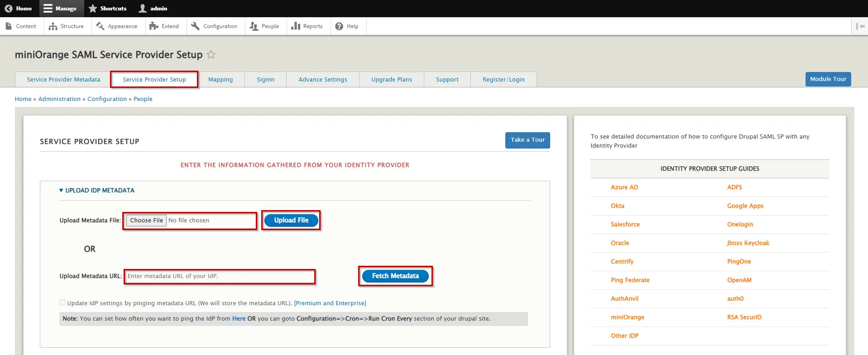Click the Take a Tour button
868x355 pixels.
pyautogui.click(x=528, y=140)
